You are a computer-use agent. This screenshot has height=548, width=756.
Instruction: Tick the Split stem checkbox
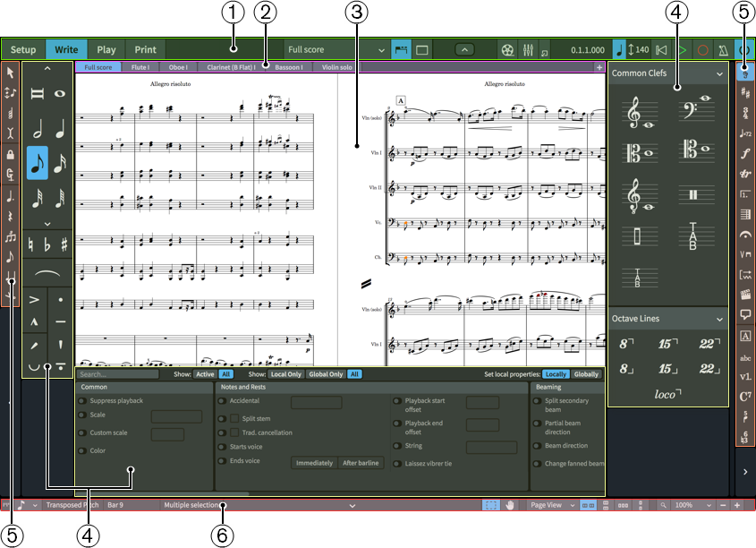pyautogui.click(x=235, y=418)
